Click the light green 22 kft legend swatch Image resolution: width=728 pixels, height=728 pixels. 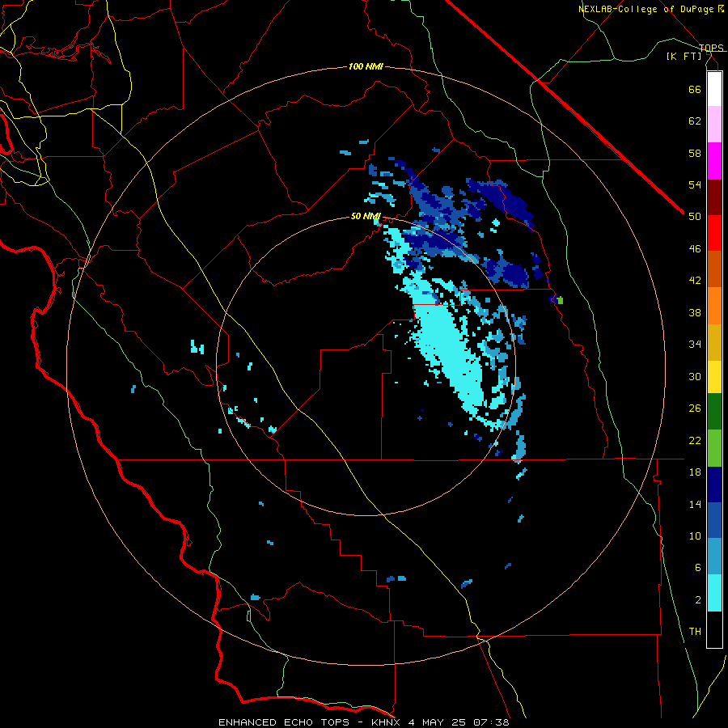click(714, 448)
